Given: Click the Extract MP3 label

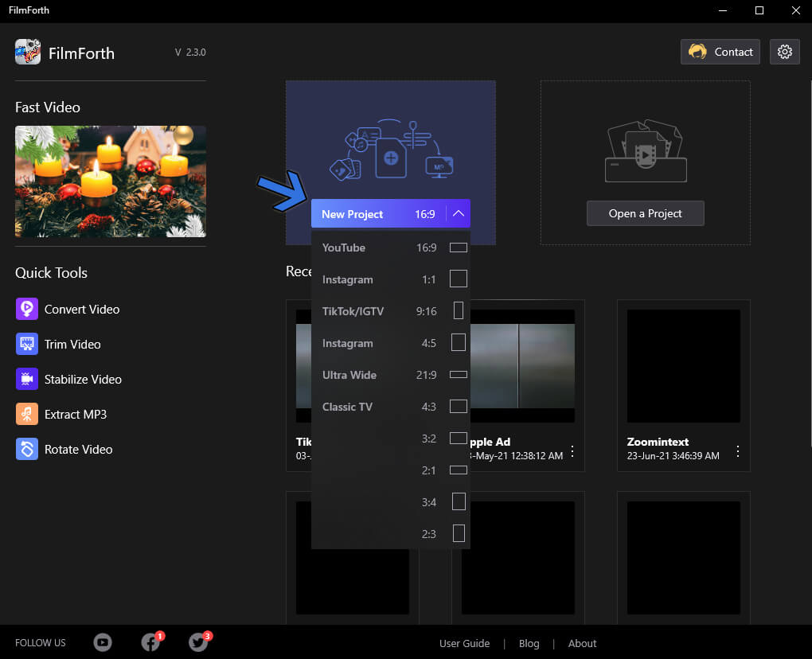Looking at the screenshot, I should [76, 414].
